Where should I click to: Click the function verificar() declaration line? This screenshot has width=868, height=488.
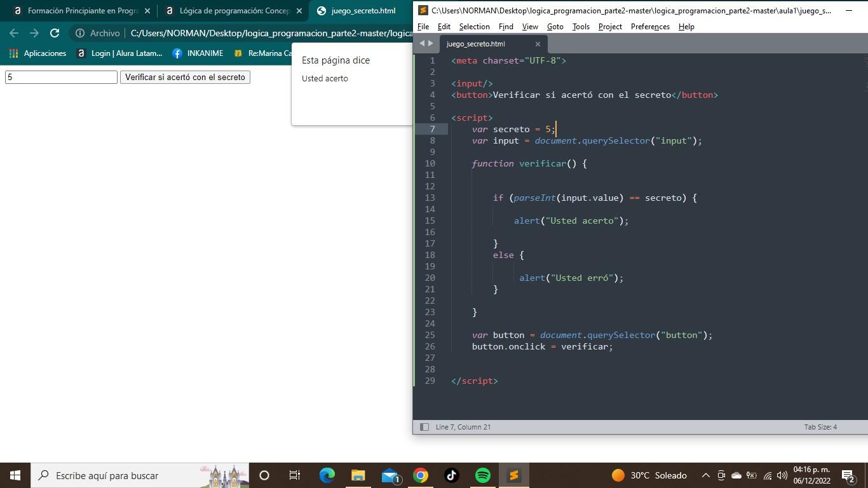529,163
